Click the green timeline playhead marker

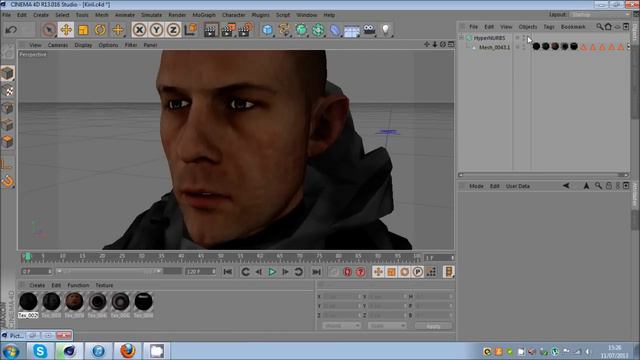point(27,257)
